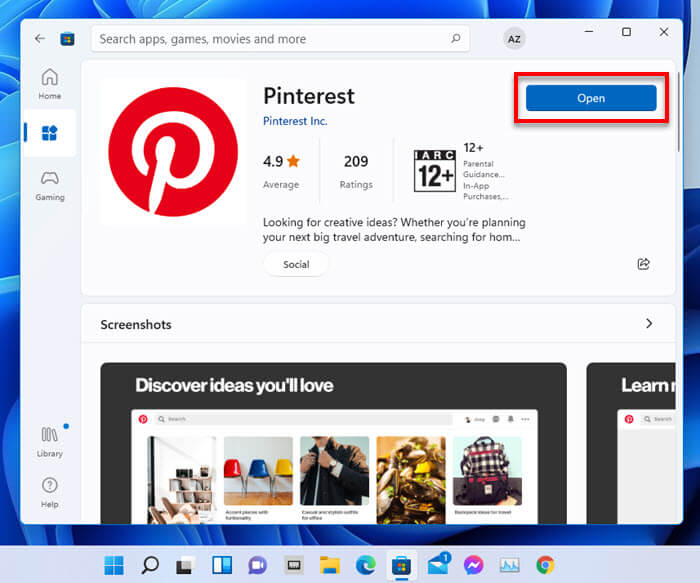Screen dimensions: 700x583
Task: Open the Home sidebar section
Action: (x=50, y=83)
